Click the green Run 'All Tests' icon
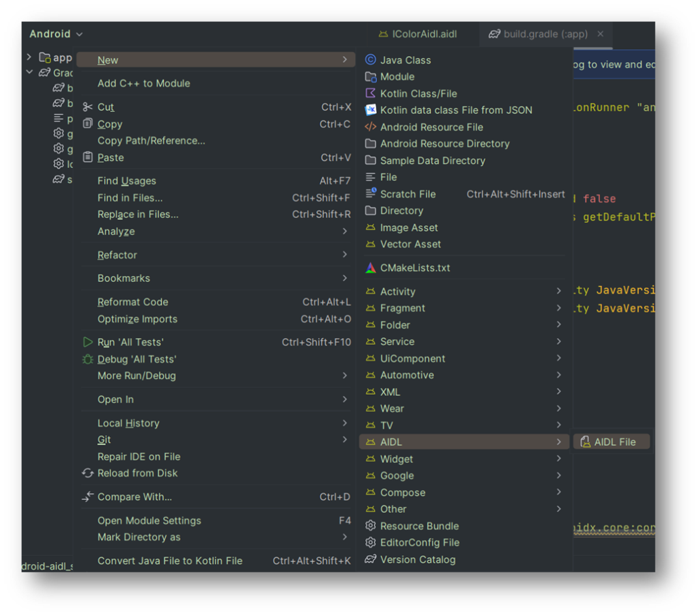This screenshot has width=699, height=616. (87, 342)
